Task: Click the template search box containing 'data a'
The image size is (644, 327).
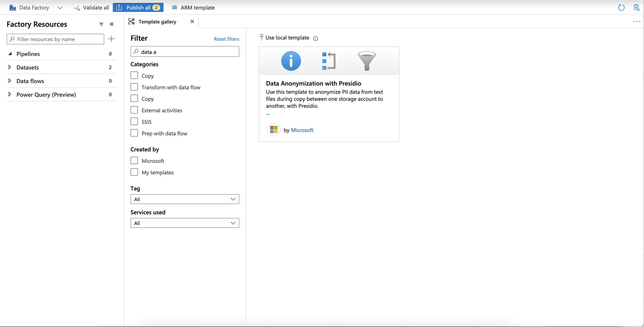Action: point(185,51)
